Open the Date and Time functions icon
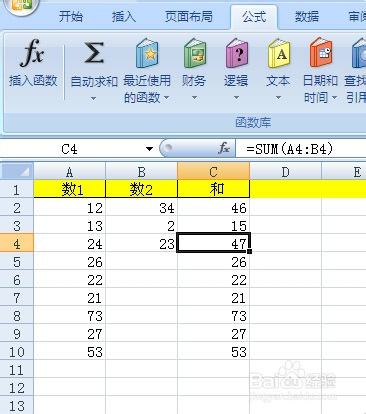This screenshot has height=414, width=366. click(320, 53)
